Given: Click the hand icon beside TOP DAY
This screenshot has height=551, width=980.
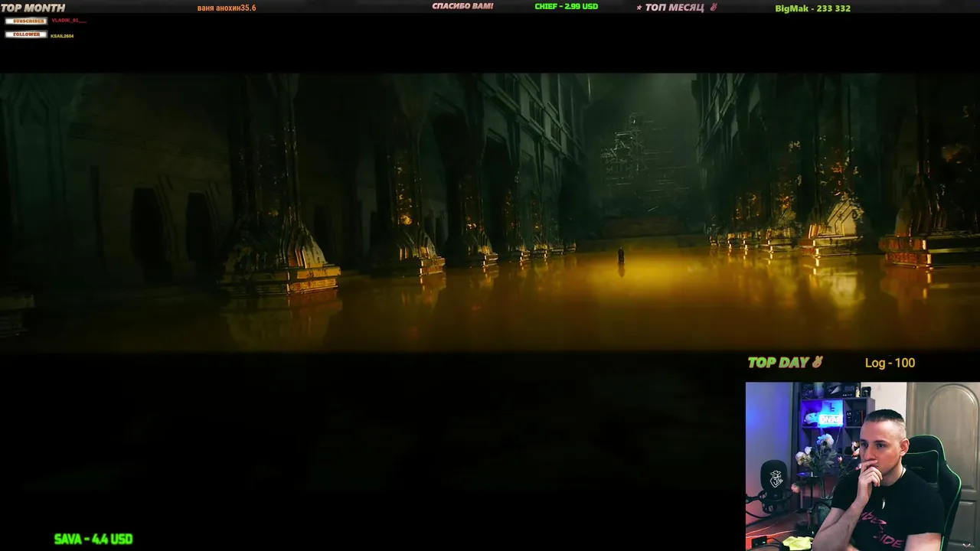Looking at the screenshot, I should (818, 362).
